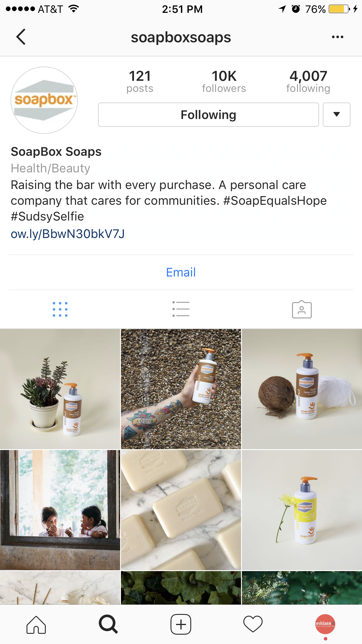Image resolution: width=362 pixels, height=644 pixels.
Task: Tap the Email contact button
Action: click(181, 272)
